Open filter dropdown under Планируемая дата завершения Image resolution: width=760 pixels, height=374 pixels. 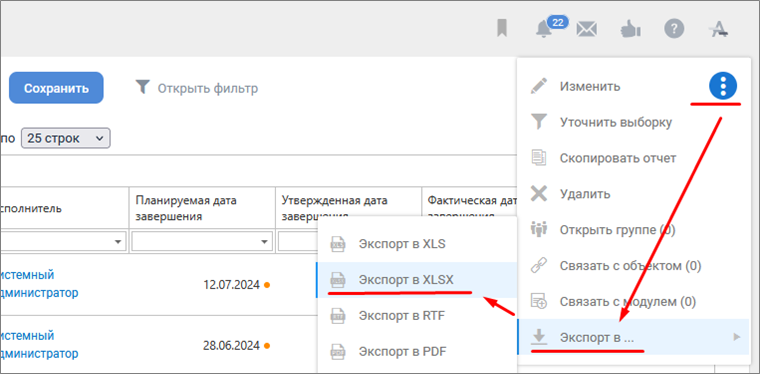[265, 241]
